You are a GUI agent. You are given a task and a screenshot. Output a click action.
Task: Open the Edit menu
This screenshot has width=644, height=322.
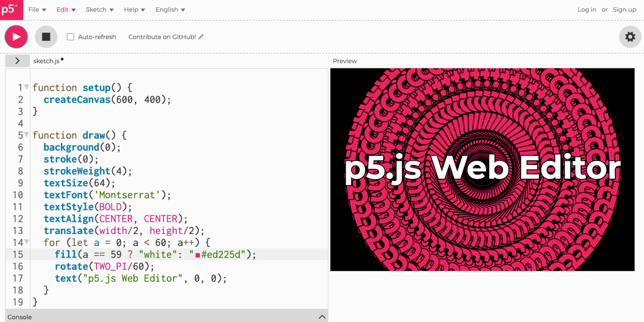pyautogui.click(x=66, y=10)
